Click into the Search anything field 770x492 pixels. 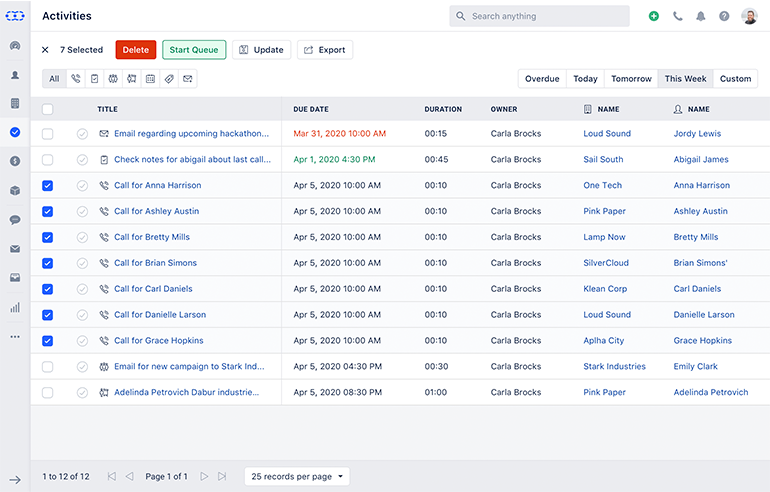point(540,16)
